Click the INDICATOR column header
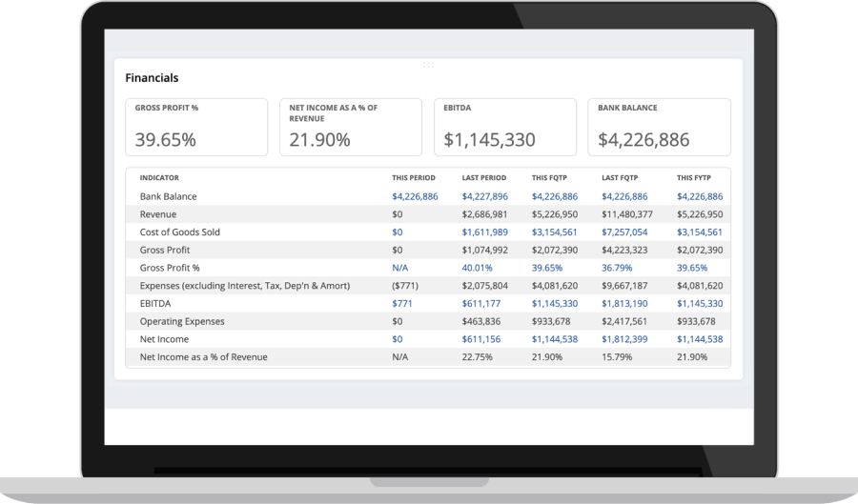 point(159,177)
